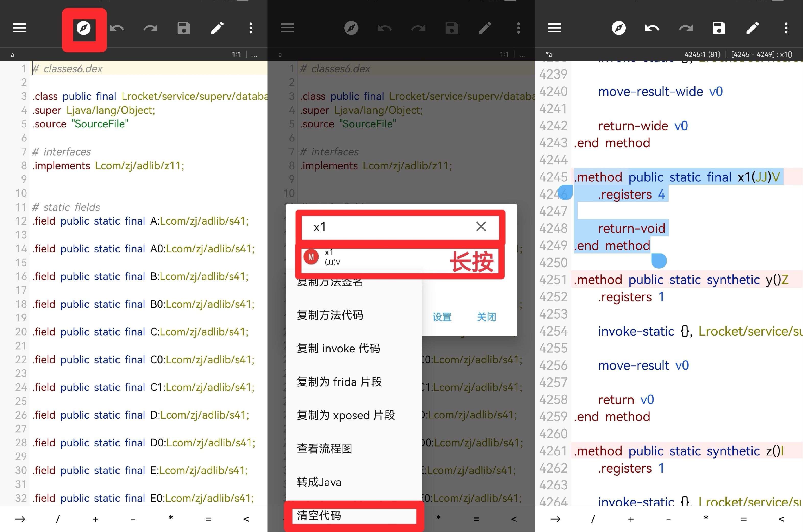Insert tab arrow symbol in the right panel
Image resolution: width=803 pixels, height=532 pixels.
(555, 519)
